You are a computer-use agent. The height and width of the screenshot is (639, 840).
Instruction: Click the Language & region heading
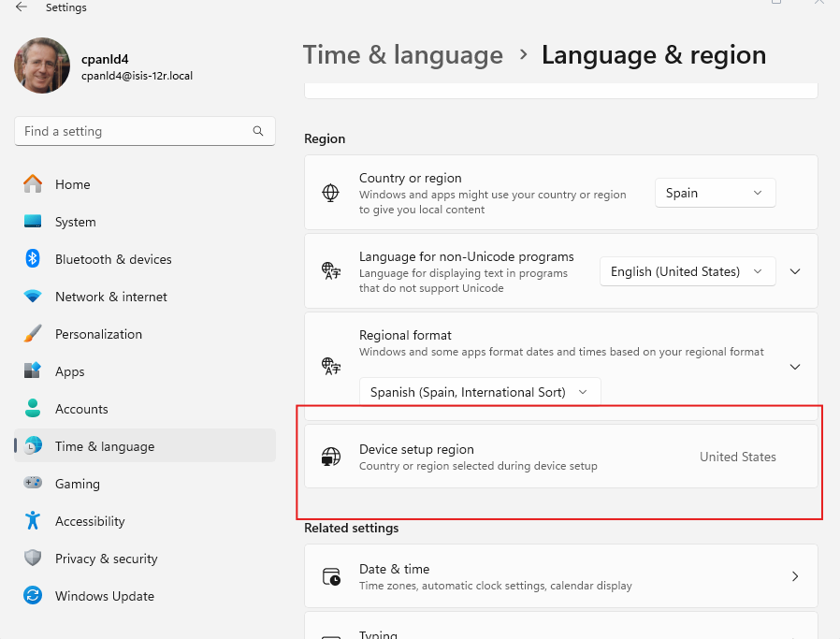654,55
